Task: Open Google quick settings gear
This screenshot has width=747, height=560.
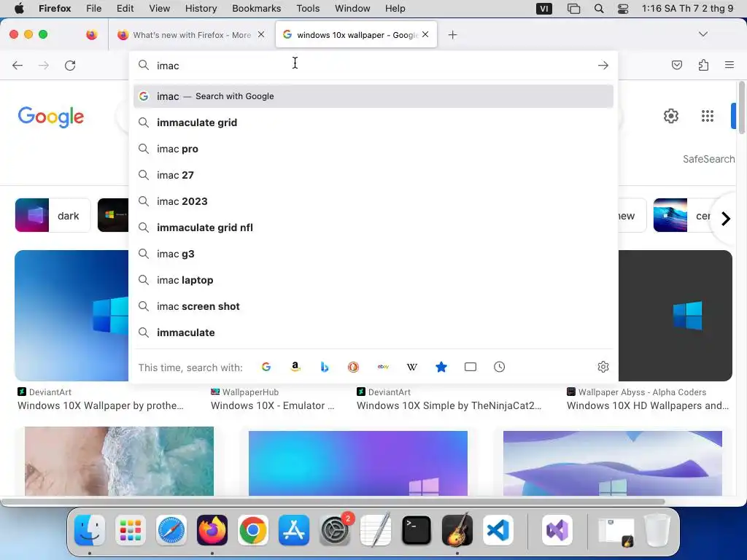Action: pyautogui.click(x=671, y=116)
